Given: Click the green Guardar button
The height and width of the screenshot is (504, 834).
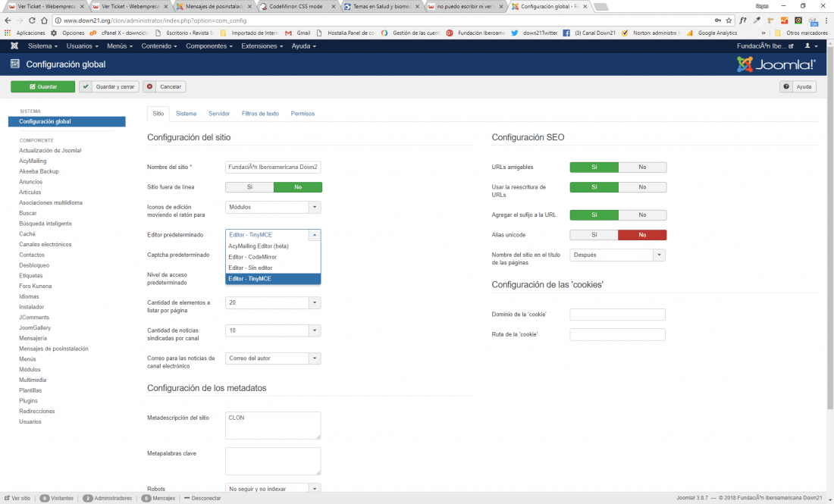Looking at the screenshot, I should click(x=43, y=86).
